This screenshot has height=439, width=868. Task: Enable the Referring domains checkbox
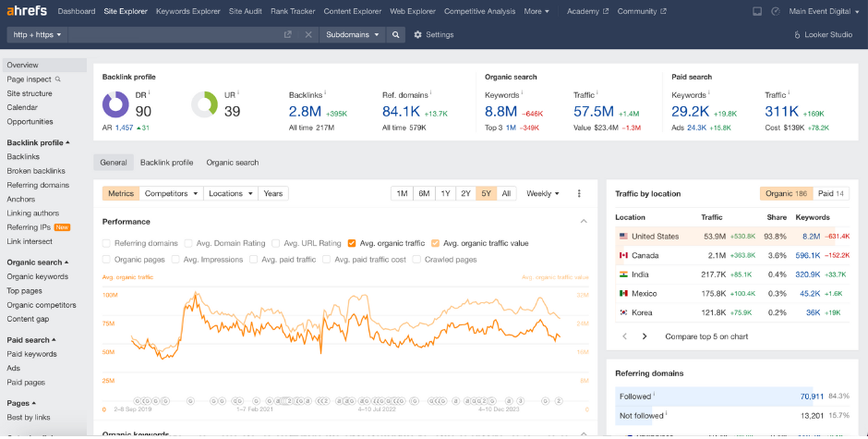(x=107, y=243)
